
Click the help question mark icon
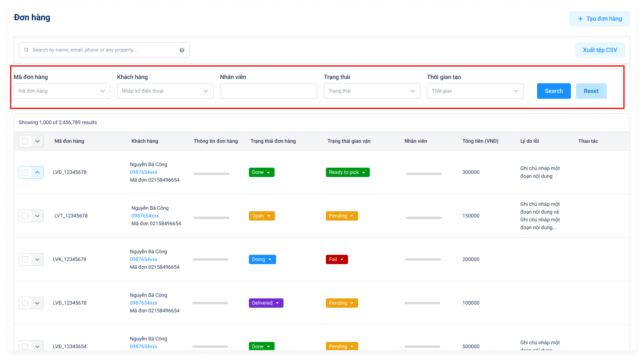(x=182, y=50)
